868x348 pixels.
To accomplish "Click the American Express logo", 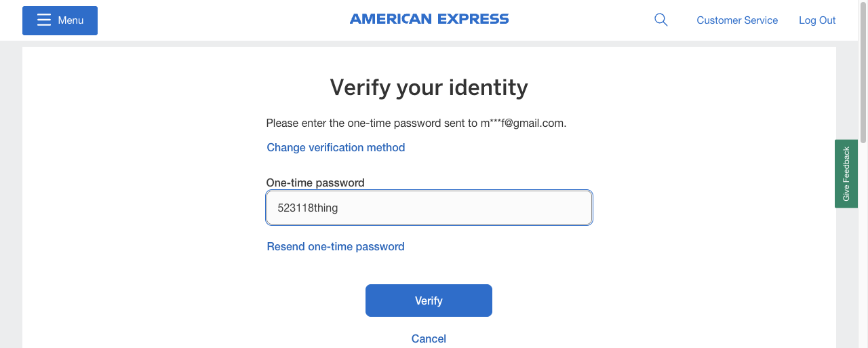I will pyautogui.click(x=429, y=20).
